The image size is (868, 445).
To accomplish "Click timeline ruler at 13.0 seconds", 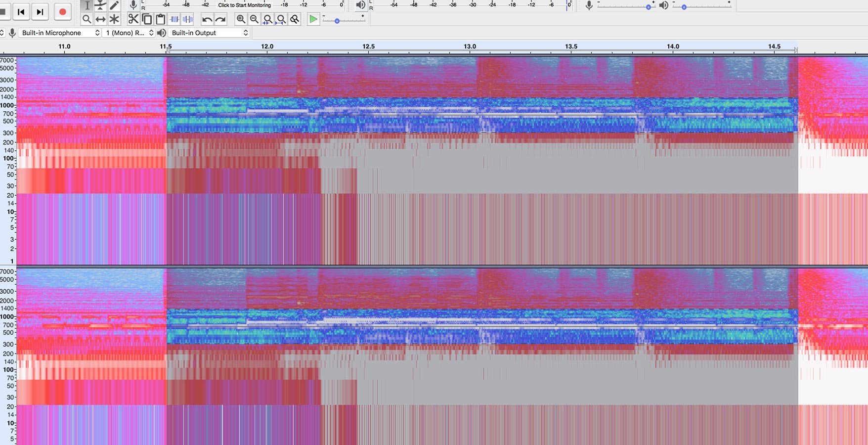I will 470,46.
